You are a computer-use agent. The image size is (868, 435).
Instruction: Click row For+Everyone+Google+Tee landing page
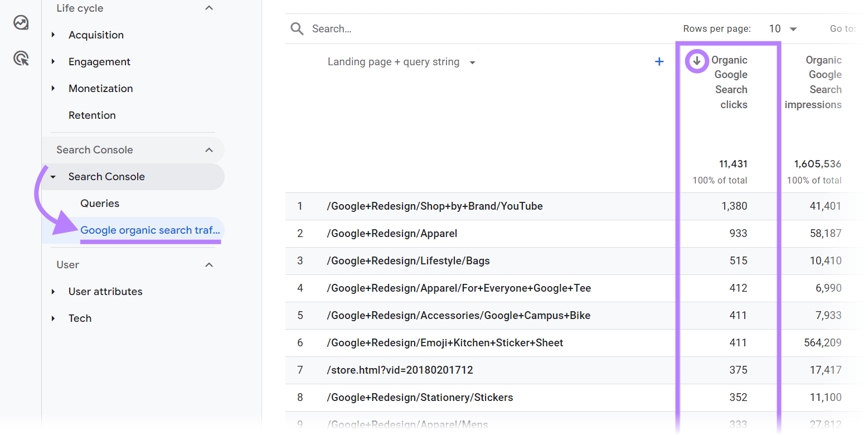click(459, 288)
